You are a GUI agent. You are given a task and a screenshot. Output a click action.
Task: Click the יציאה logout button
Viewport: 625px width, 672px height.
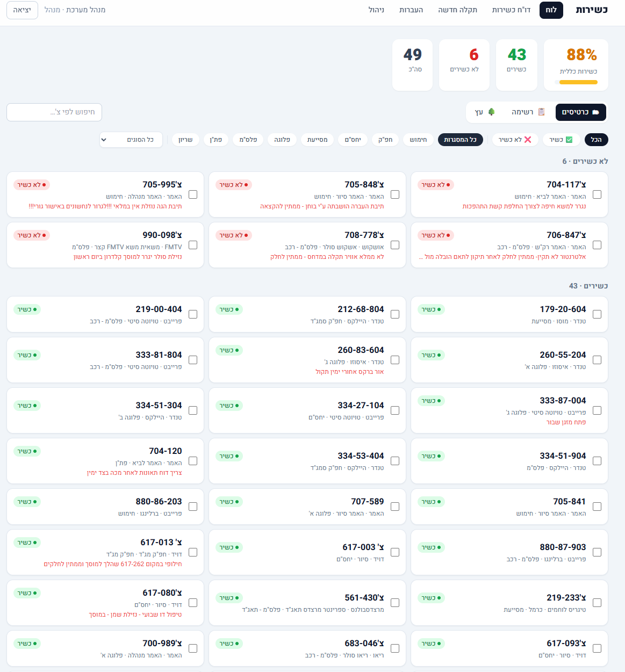22,10
